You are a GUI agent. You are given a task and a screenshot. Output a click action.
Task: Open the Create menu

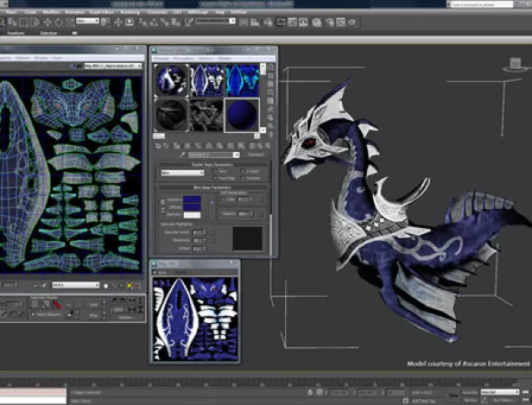pos(31,12)
